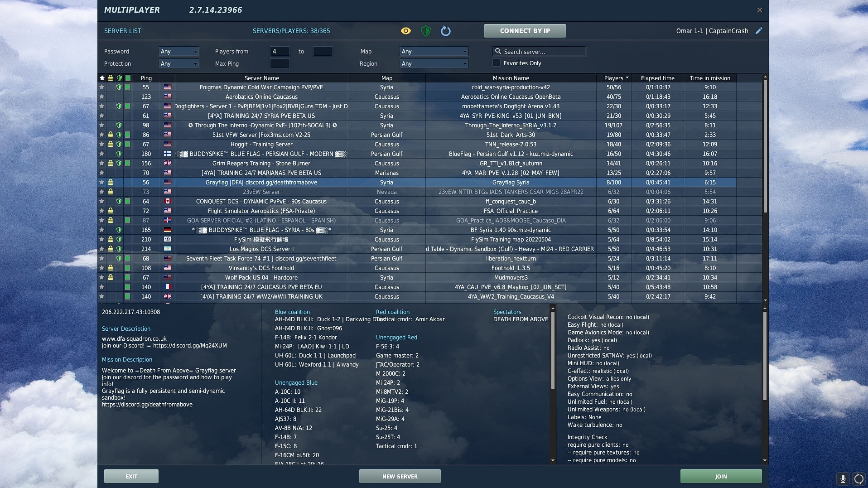Click shield icon on Through The Inferno row
The image size is (868, 488).
pyautogui.click(x=119, y=125)
